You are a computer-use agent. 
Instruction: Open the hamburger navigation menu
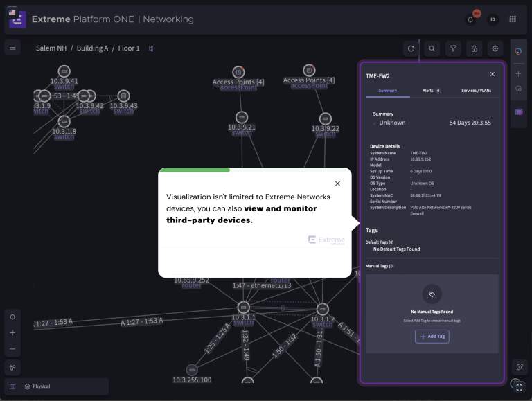click(12, 48)
